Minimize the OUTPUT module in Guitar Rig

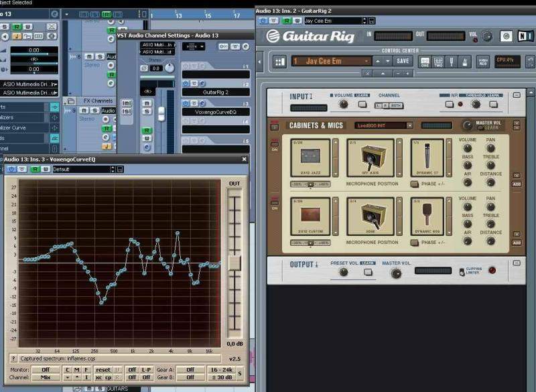[517, 263]
